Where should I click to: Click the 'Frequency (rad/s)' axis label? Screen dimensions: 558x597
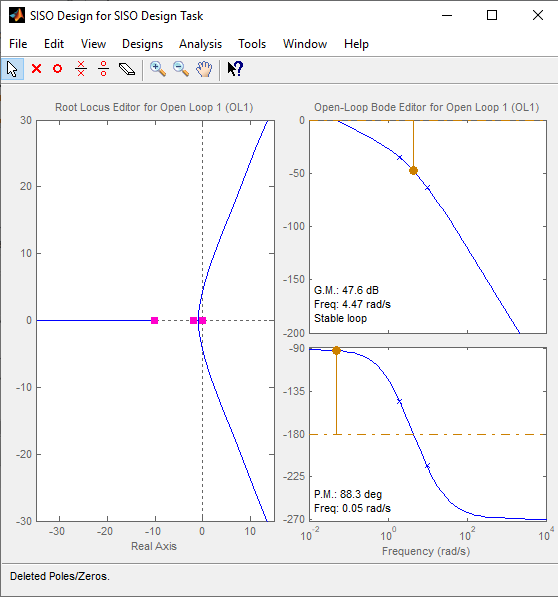(426, 551)
